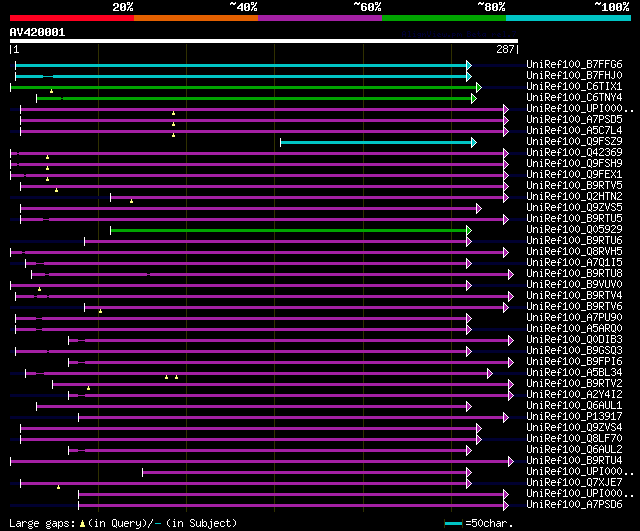This screenshot has width=640, height=531.
Task: Open the UniRef100_B7FHJ0 hit label
Action: pyautogui.click(x=574, y=76)
